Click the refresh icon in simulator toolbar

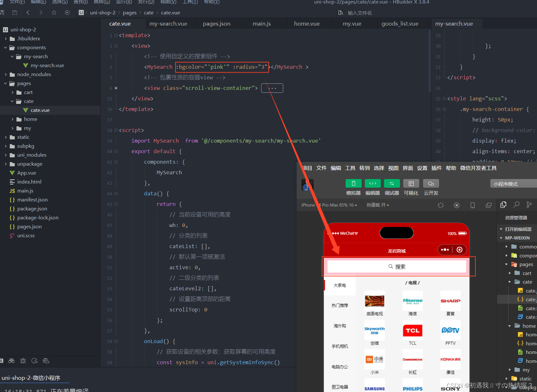[441, 205]
